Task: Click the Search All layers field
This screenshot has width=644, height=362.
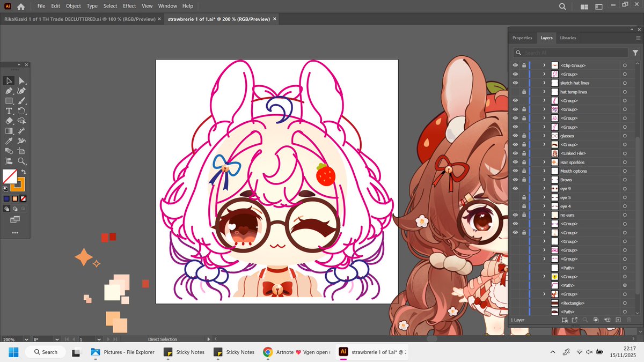Action: 570,53
